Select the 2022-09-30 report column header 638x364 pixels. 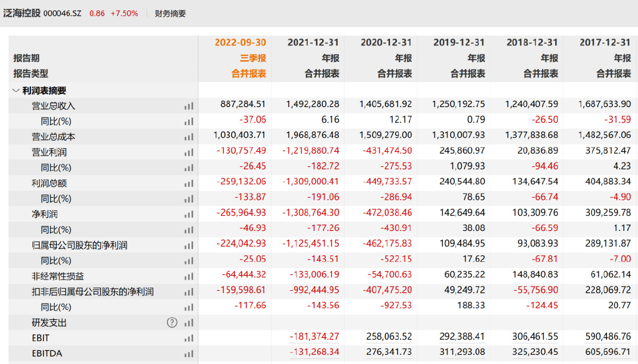click(x=240, y=42)
